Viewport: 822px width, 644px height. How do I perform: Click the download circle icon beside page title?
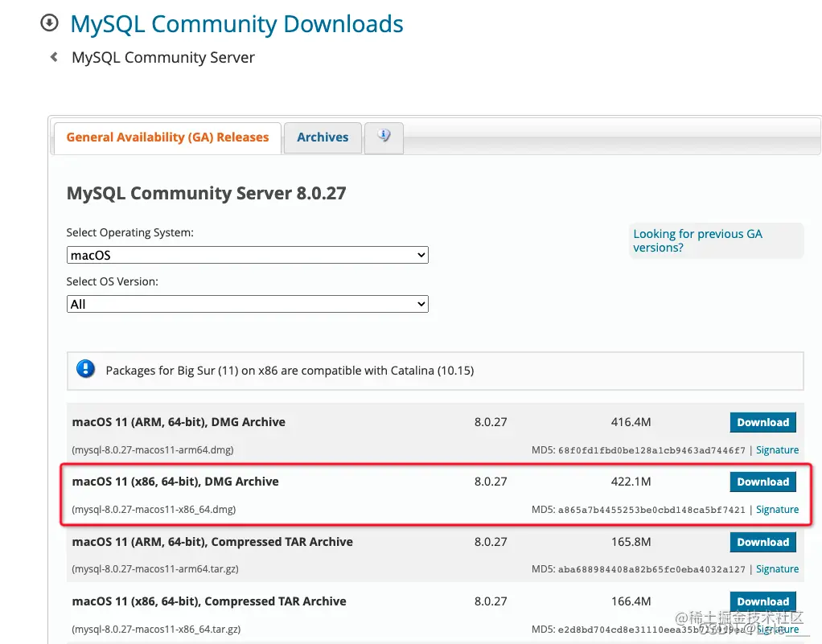pyautogui.click(x=49, y=23)
